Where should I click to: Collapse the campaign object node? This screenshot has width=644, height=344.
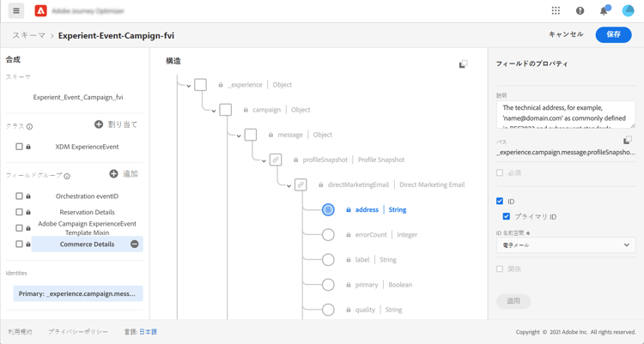(214, 111)
